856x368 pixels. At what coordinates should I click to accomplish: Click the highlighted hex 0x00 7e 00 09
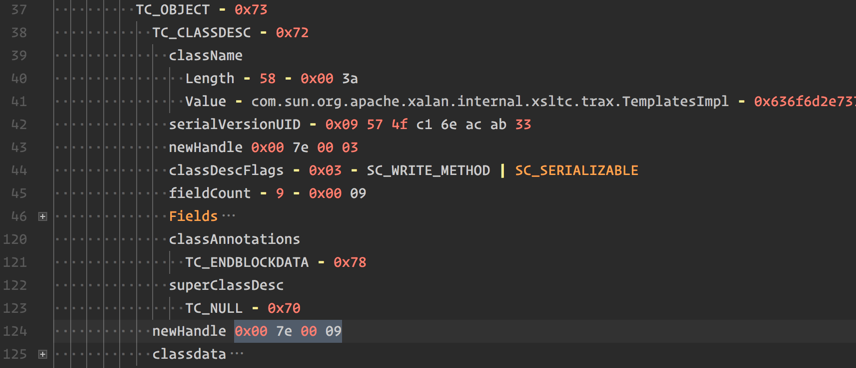pos(288,331)
